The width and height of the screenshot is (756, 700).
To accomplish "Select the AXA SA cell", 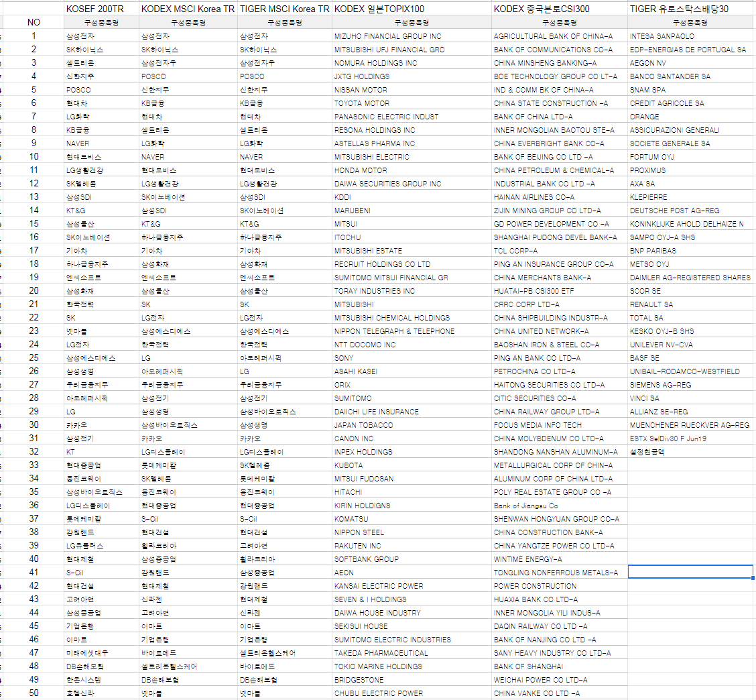I will [690, 183].
